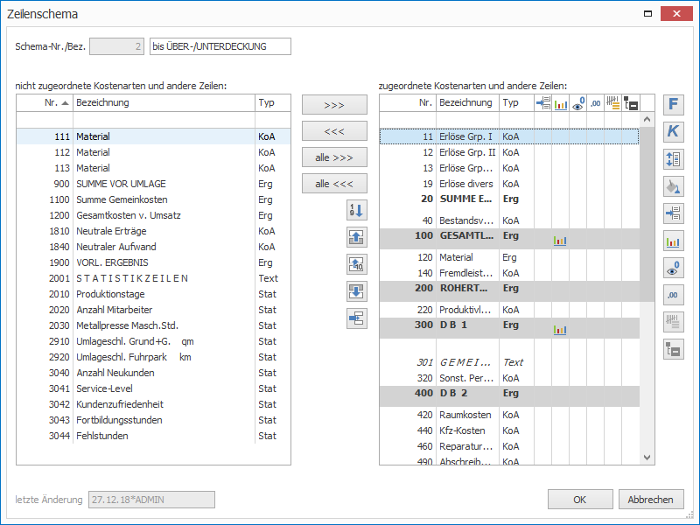700x525 pixels.
Task: Click the move up by 10 icon
Action: coord(357,265)
